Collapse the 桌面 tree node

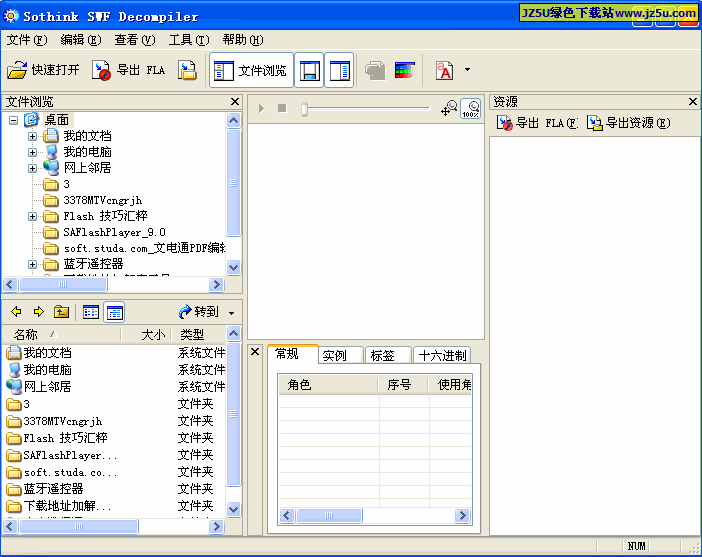coord(13,120)
